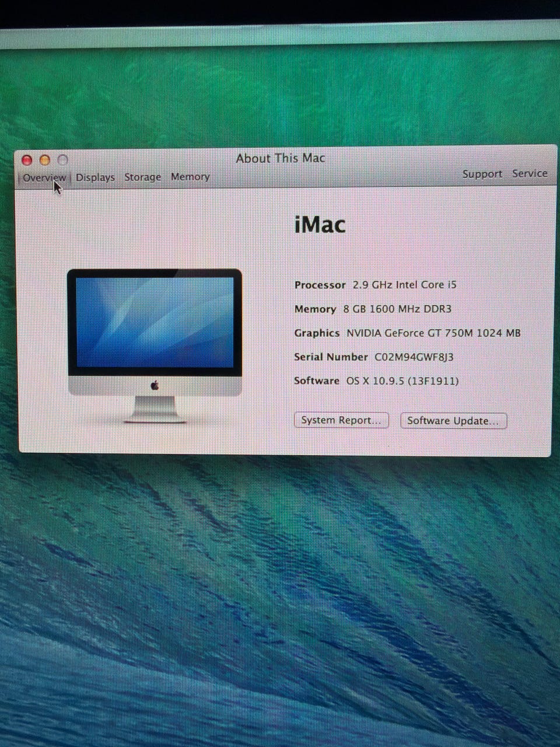Open the Memory tab

[190, 177]
